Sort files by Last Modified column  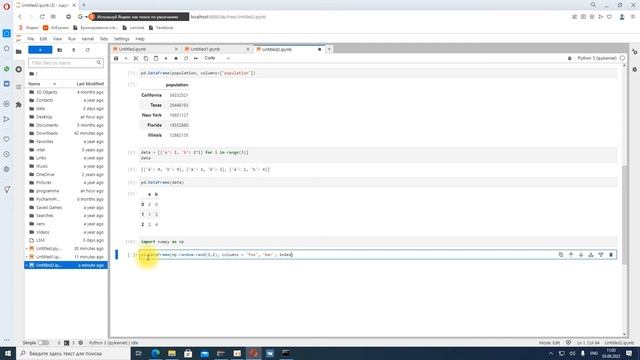pos(90,84)
